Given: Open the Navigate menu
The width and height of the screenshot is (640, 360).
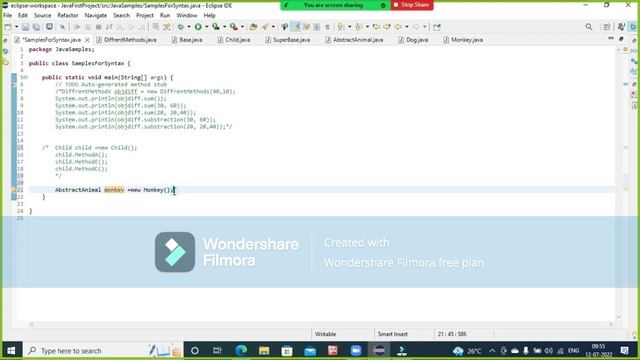Looking at the screenshot, I should (96, 16).
